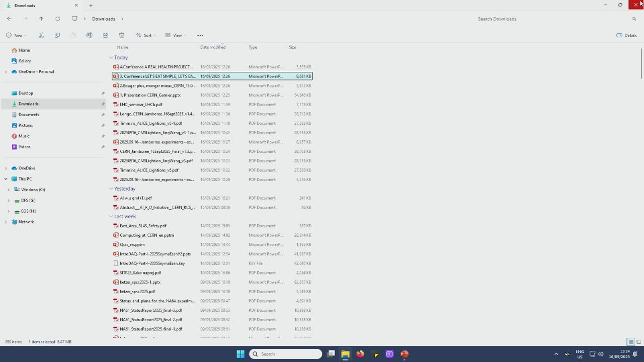Switch to details list view in status bar

(x=630, y=342)
